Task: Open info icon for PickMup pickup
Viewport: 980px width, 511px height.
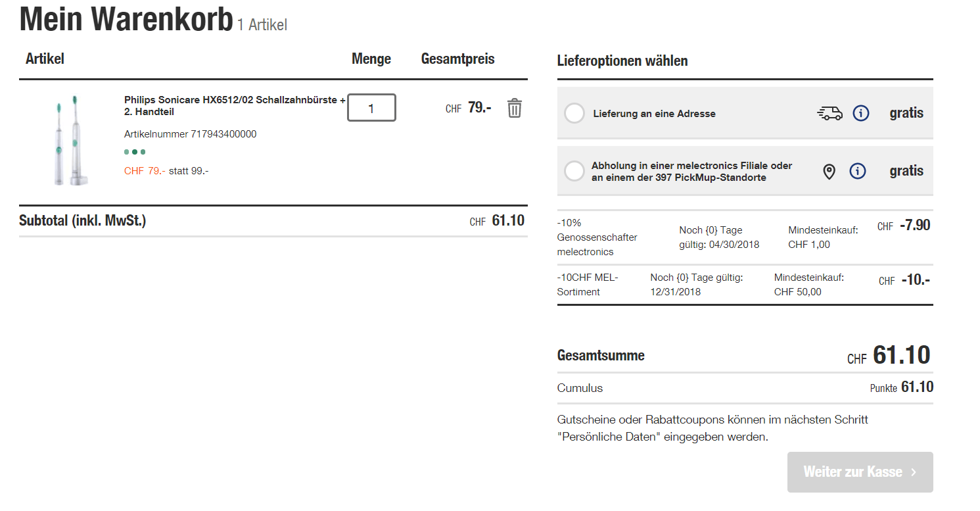Action: (857, 171)
